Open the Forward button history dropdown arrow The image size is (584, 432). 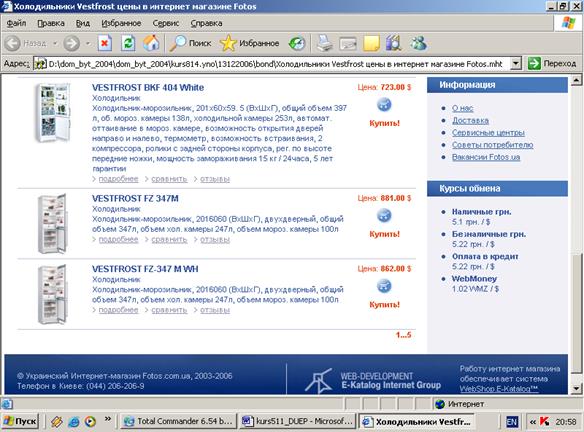click(88, 44)
